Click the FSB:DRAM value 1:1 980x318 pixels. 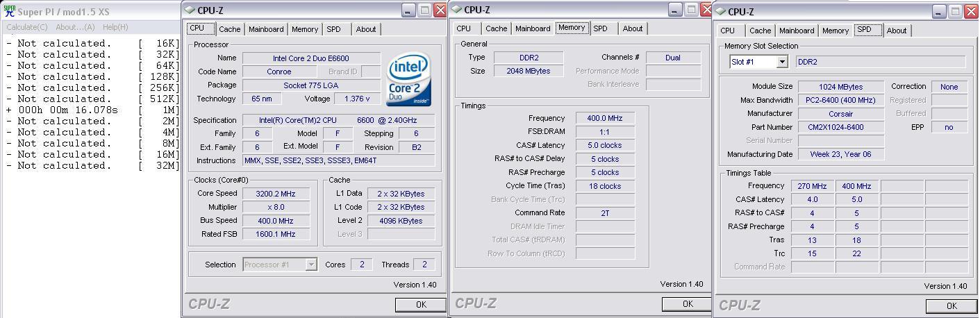tap(605, 132)
